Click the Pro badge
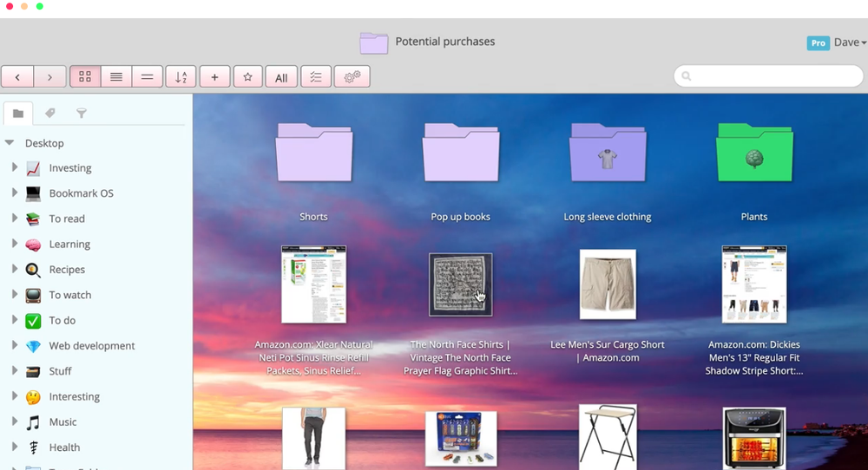Image resolution: width=868 pixels, height=470 pixels. [x=819, y=43]
